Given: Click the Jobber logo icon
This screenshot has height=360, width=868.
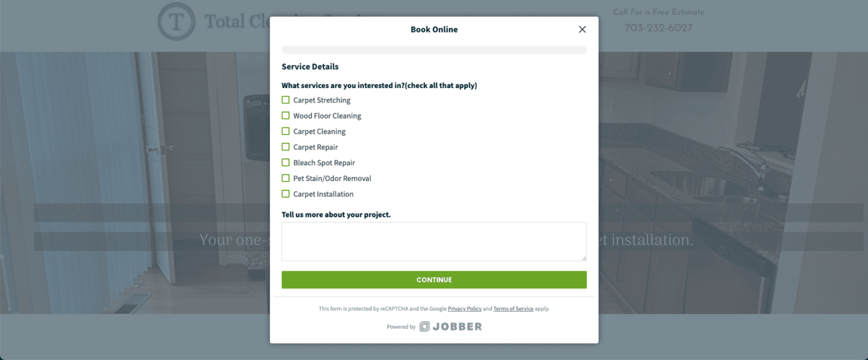Looking at the screenshot, I should pyautogui.click(x=425, y=327).
